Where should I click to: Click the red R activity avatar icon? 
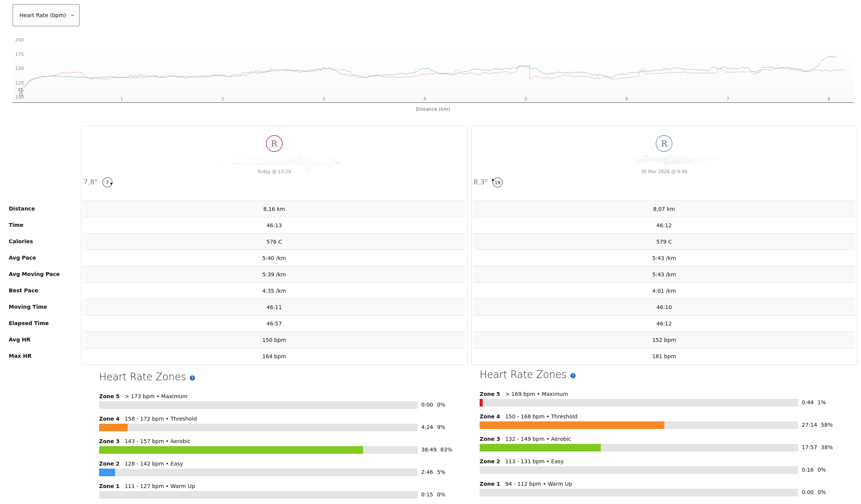274,144
